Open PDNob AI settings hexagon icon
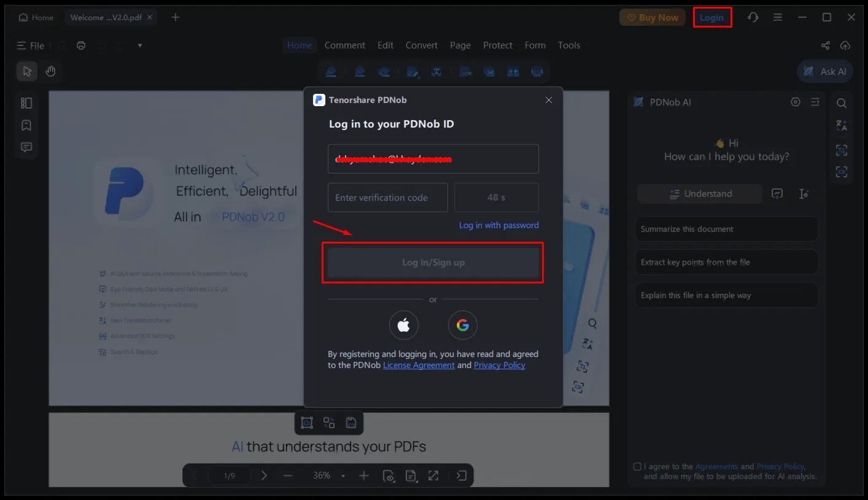 click(x=796, y=102)
